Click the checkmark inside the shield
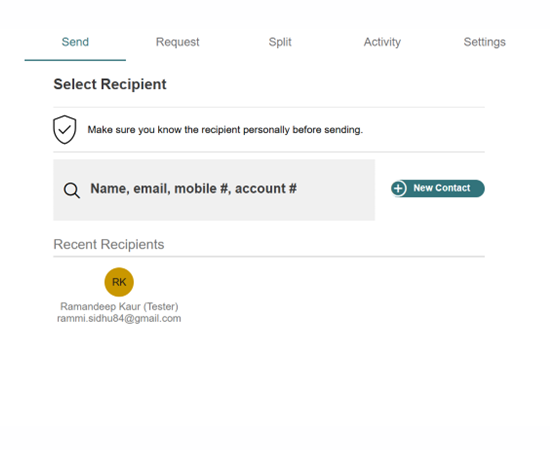Image resolution: width=550 pixels, height=450 pixels. (65, 130)
